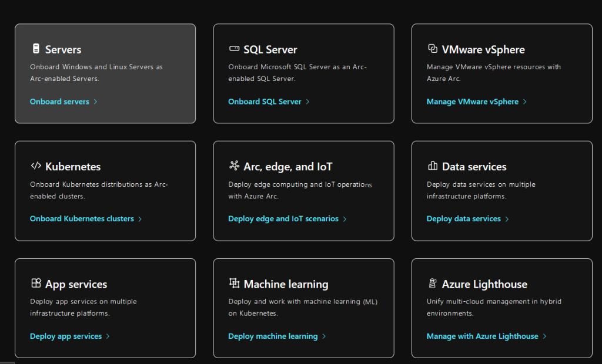Click chevron after Manage with Azure Lighthouse
The image size is (602, 364).
(544, 336)
